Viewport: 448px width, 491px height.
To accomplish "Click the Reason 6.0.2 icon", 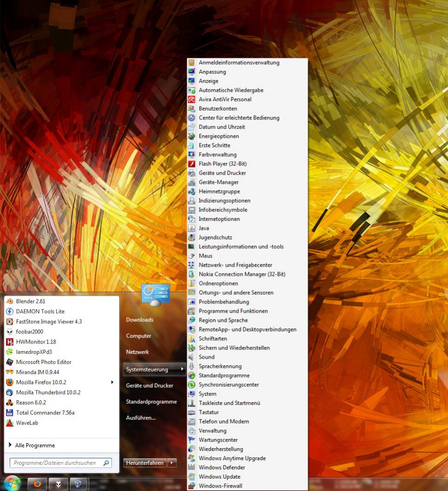I will (x=10, y=403).
